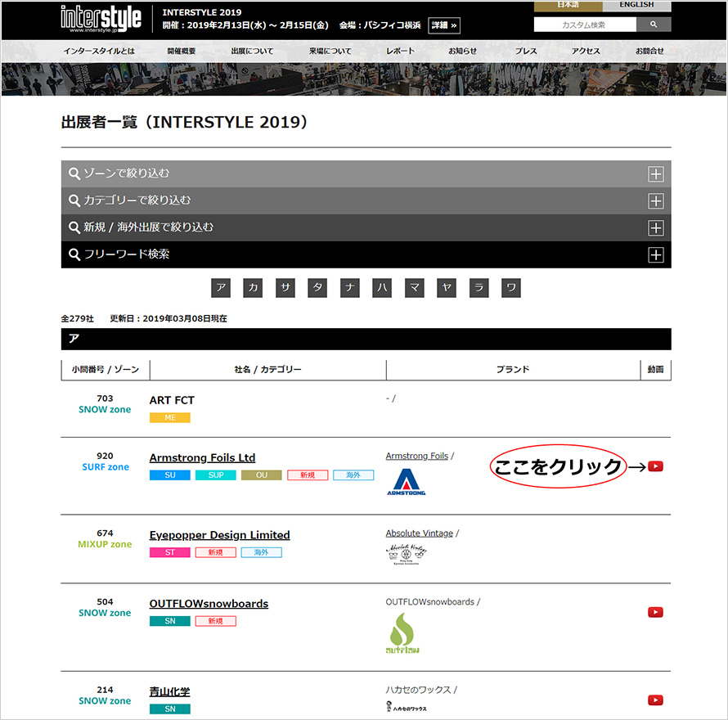Click the Interstyle logo
The height and width of the screenshot is (720, 728).
(101, 19)
